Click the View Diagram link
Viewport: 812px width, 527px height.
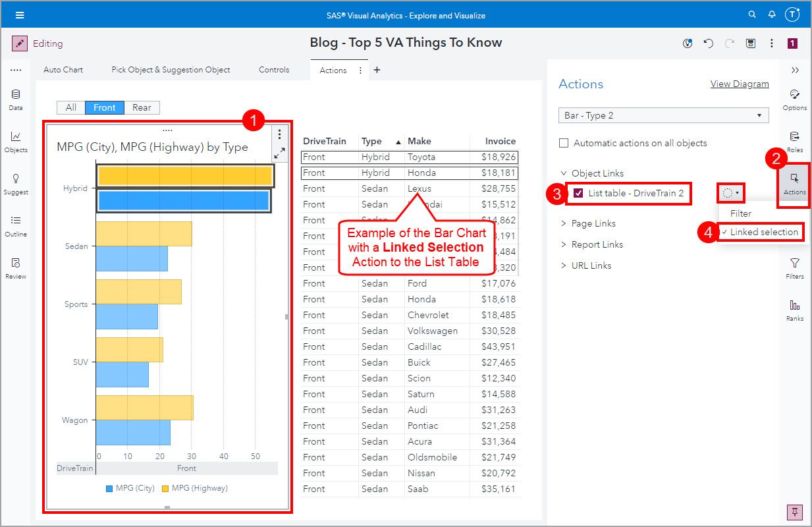click(x=740, y=84)
